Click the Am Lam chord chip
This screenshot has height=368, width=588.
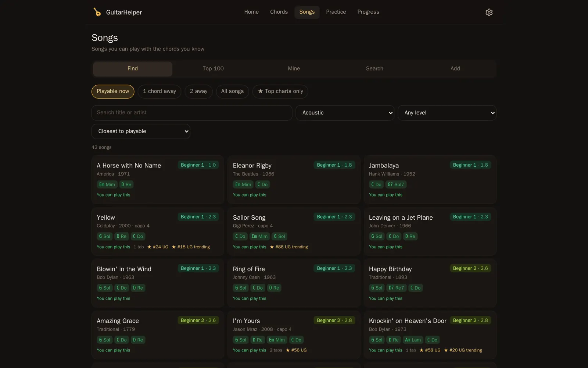point(413,340)
